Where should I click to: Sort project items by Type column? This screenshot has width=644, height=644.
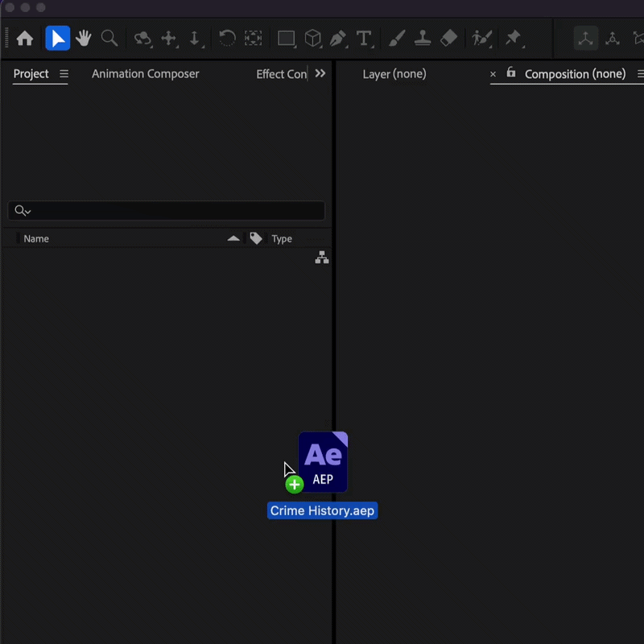[282, 238]
